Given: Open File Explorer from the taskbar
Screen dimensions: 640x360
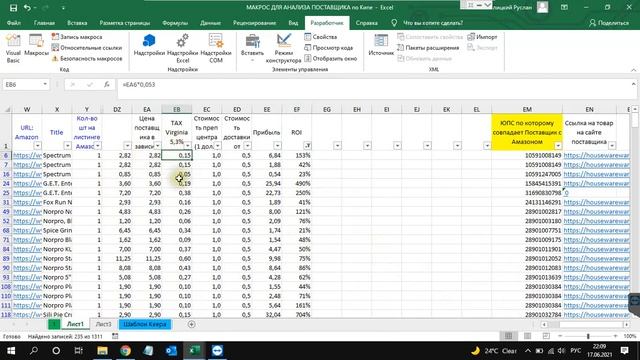Looking at the screenshot, I should [102, 351].
